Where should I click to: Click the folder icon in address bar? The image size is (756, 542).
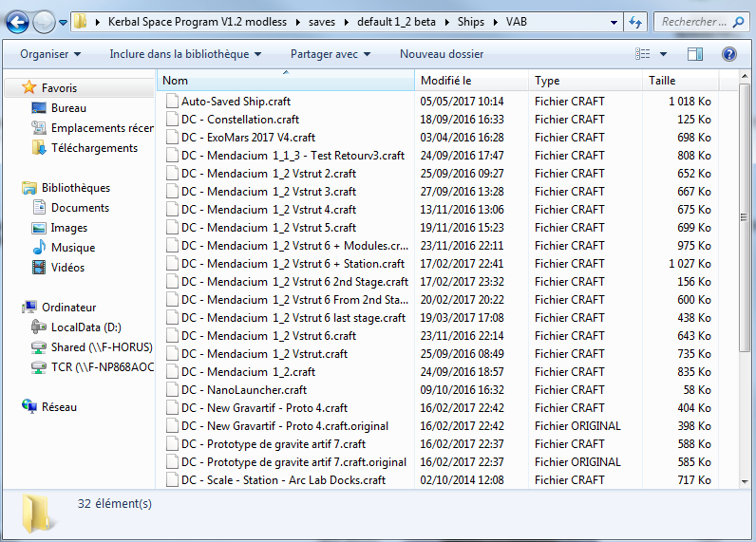tap(81, 21)
